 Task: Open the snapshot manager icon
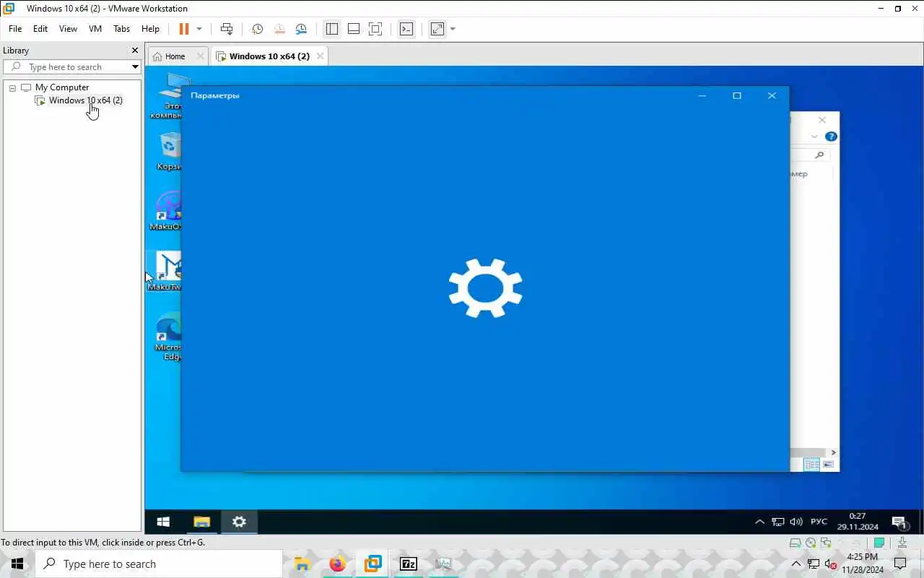(301, 29)
